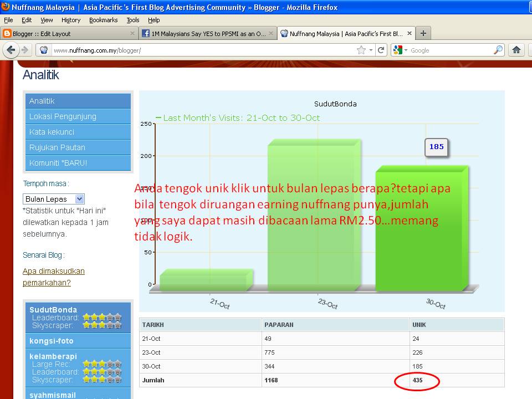Click the kelamberapi Skyscraper star rating
The image size is (532, 399).
(x=102, y=380)
